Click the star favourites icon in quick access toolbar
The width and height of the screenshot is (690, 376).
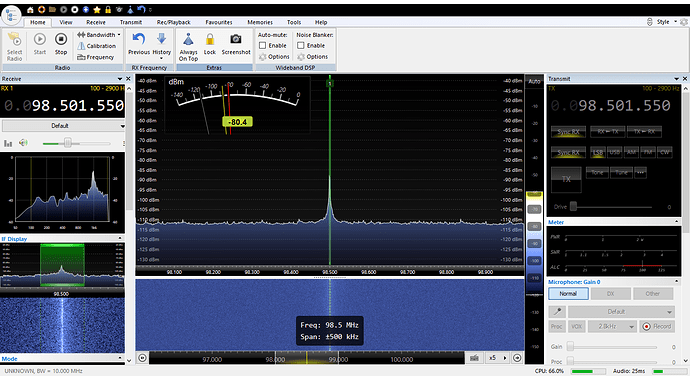tap(97, 10)
